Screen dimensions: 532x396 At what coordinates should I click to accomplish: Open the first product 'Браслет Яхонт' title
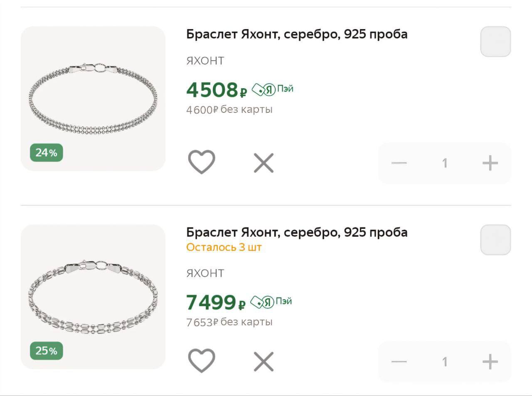(296, 34)
